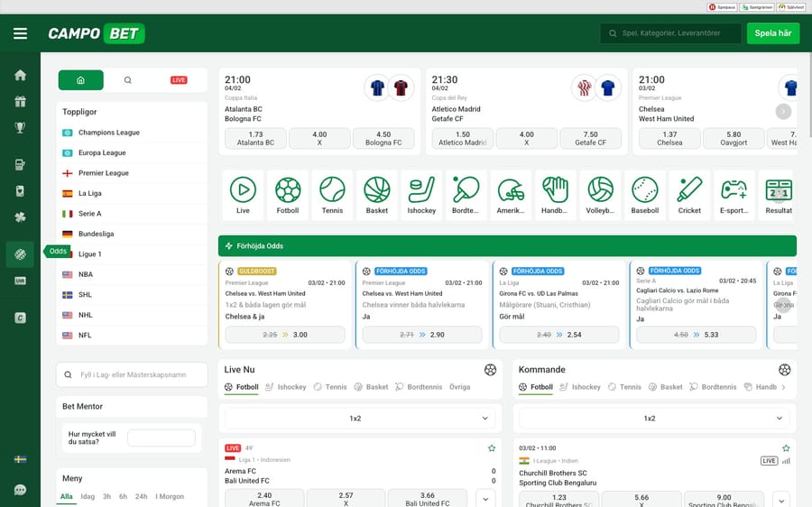Image resolution: width=812 pixels, height=507 pixels.
Task: Switch Meny filter to 24h
Action: [x=142, y=497]
